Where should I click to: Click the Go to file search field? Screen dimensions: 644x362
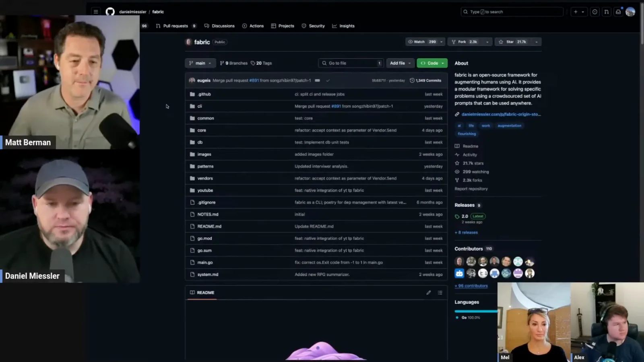point(351,63)
